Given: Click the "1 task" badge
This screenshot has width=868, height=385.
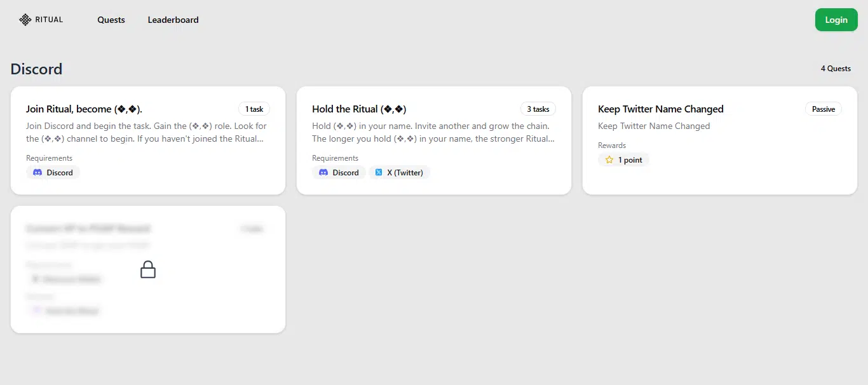Looking at the screenshot, I should point(254,109).
